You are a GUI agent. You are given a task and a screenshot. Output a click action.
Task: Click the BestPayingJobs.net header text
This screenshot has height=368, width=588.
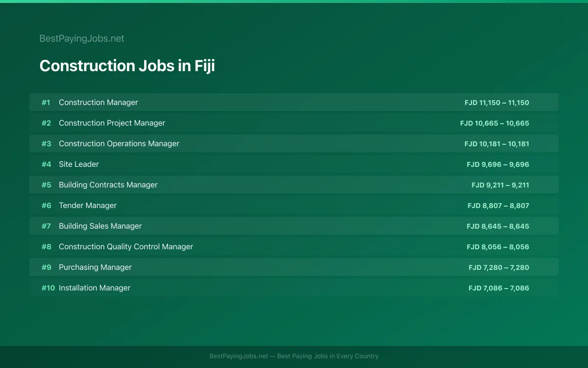(82, 38)
